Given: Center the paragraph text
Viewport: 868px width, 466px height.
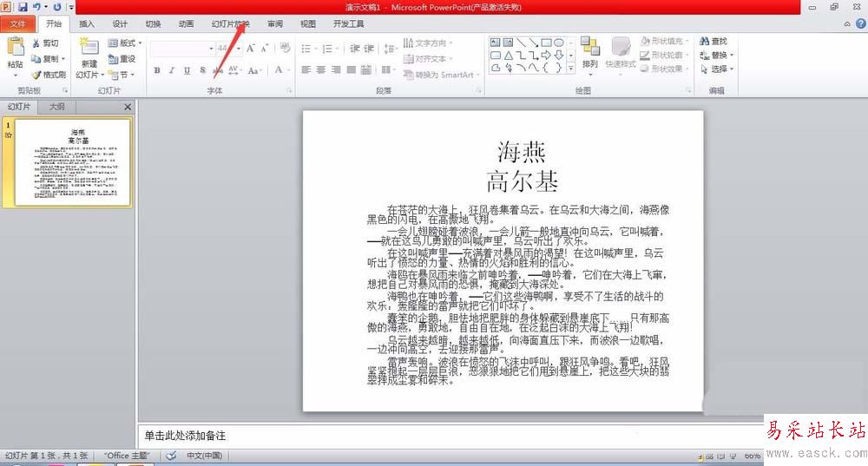Looking at the screenshot, I should coord(321,69).
